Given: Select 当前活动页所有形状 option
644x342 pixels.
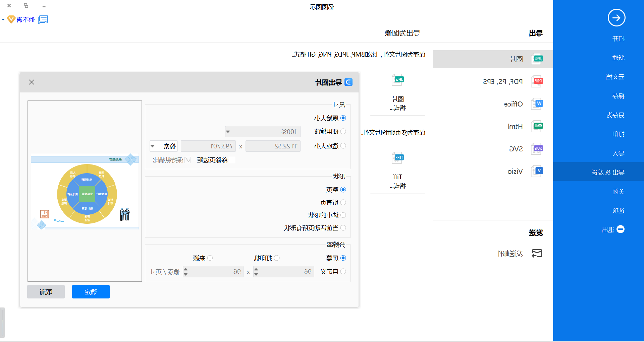Looking at the screenshot, I should [x=343, y=228].
